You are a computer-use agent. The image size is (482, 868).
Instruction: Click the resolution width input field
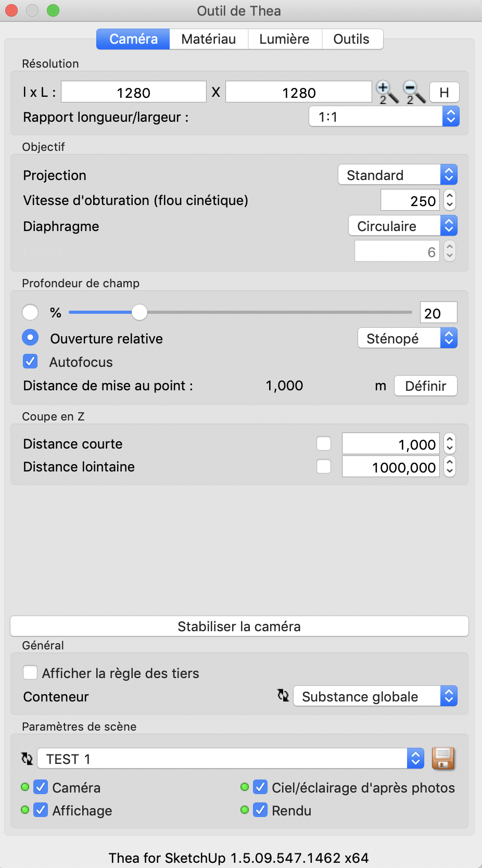click(134, 92)
